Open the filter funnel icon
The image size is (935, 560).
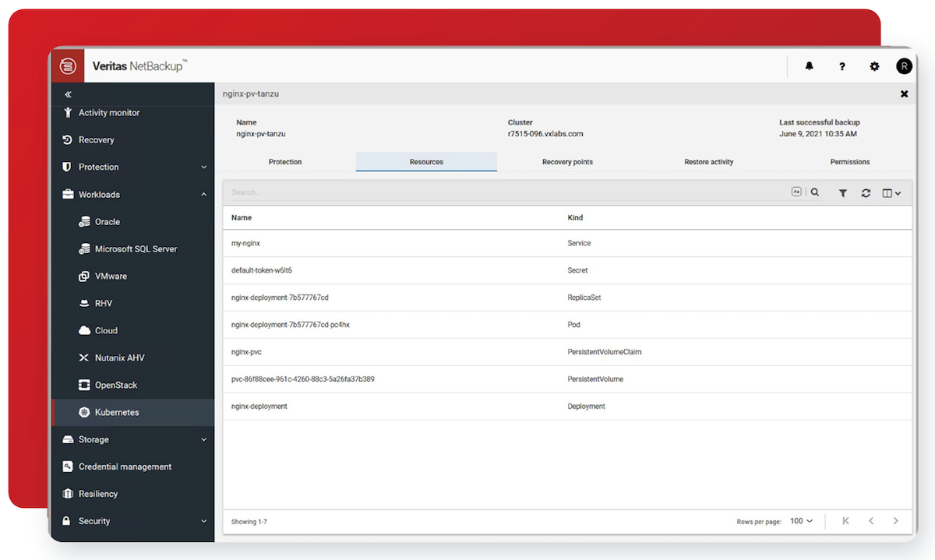point(843,193)
